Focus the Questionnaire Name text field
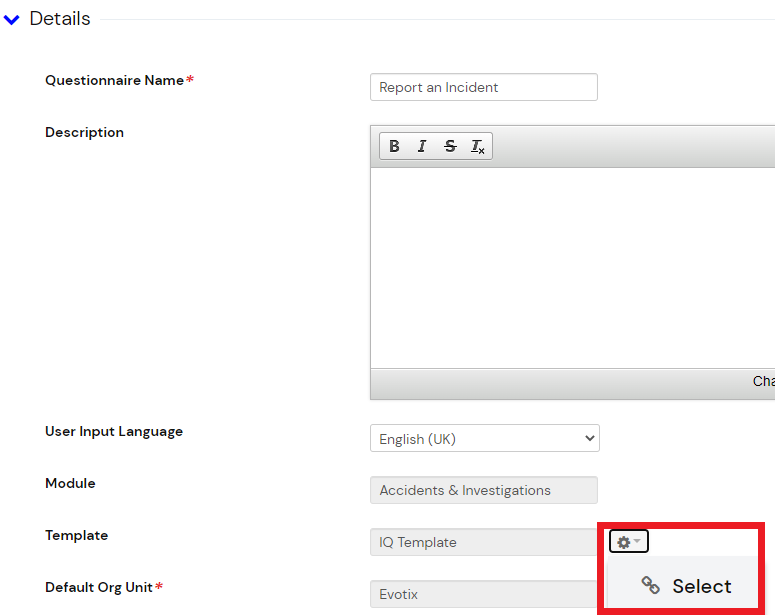775x615 pixels. pyautogui.click(x=483, y=87)
